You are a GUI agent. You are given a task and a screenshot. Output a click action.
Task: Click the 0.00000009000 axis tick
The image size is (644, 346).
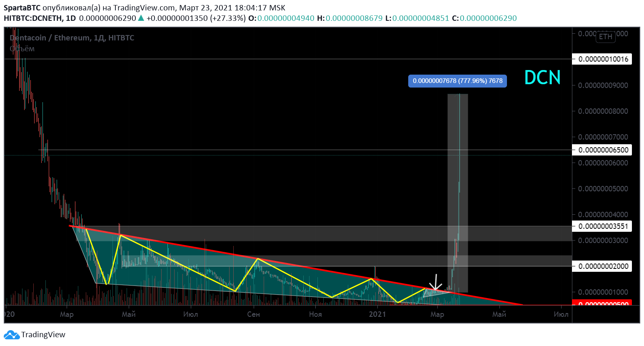click(603, 85)
